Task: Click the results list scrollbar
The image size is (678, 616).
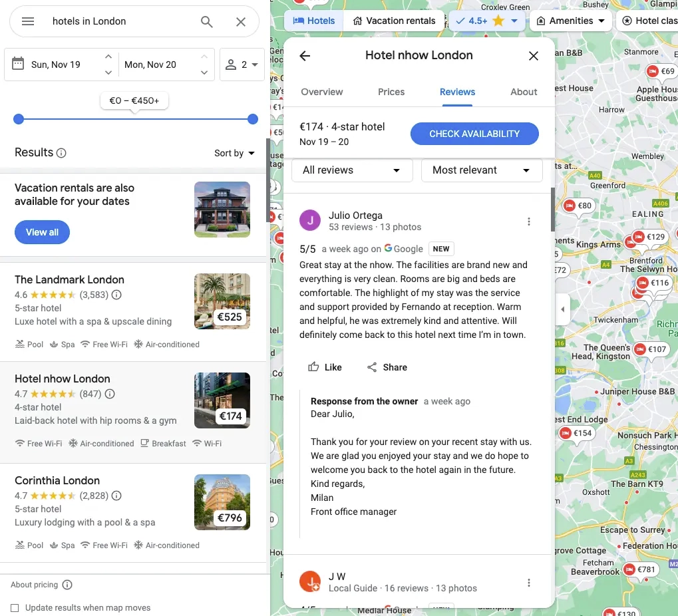Action: (x=268, y=180)
